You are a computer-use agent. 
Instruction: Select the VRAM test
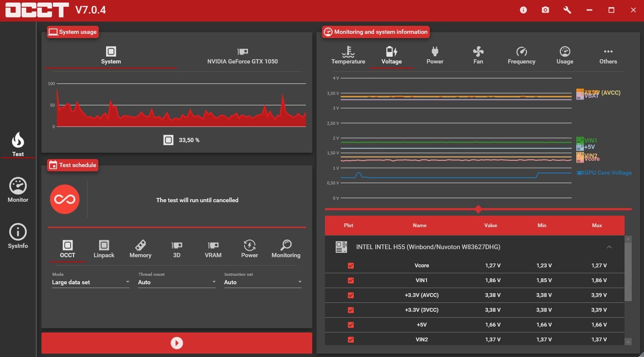[x=213, y=249]
